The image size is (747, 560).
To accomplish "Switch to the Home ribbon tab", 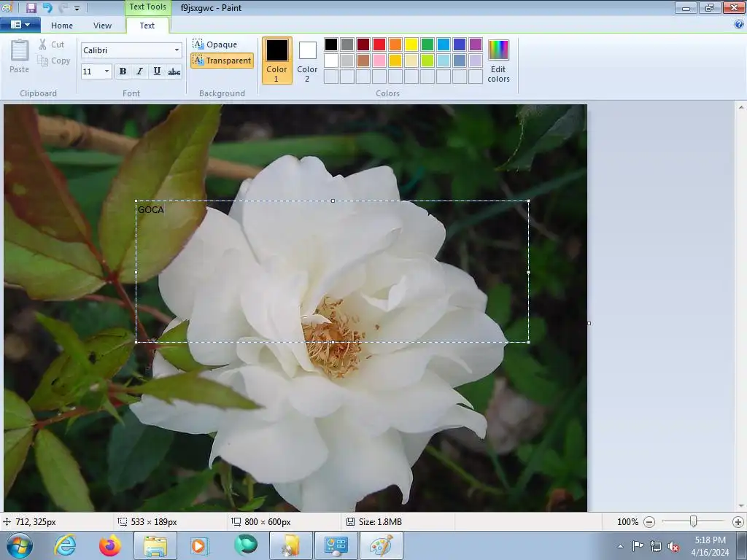I will coord(62,26).
